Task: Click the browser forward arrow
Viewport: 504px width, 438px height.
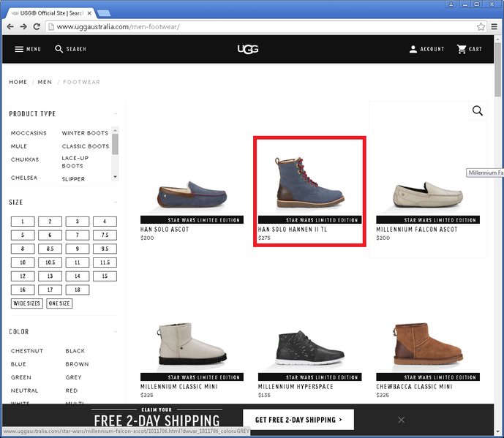Action: coord(23,26)
